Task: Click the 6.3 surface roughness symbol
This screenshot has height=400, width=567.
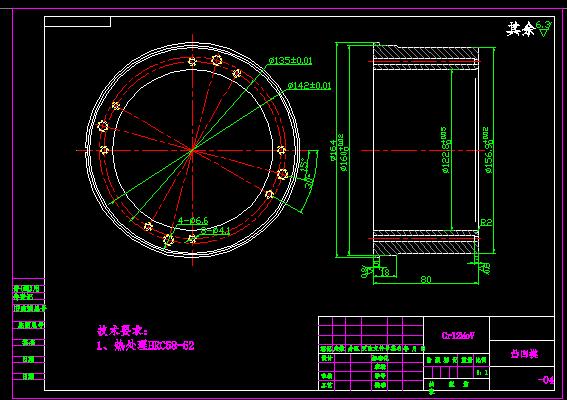Action: point(544,28)
